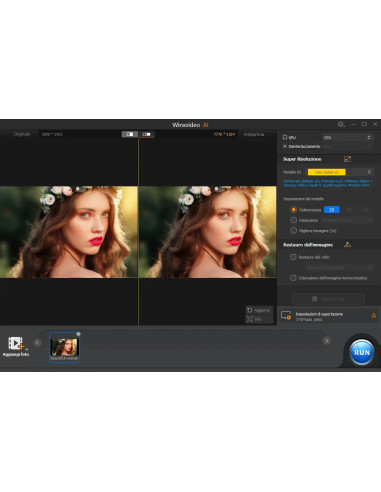Click the GPU chip icon
Screen dimensions: 381x492
(x=285, y=137)
